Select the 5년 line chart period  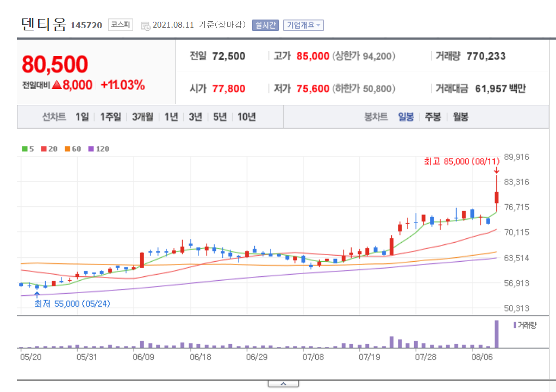[220, 117]
